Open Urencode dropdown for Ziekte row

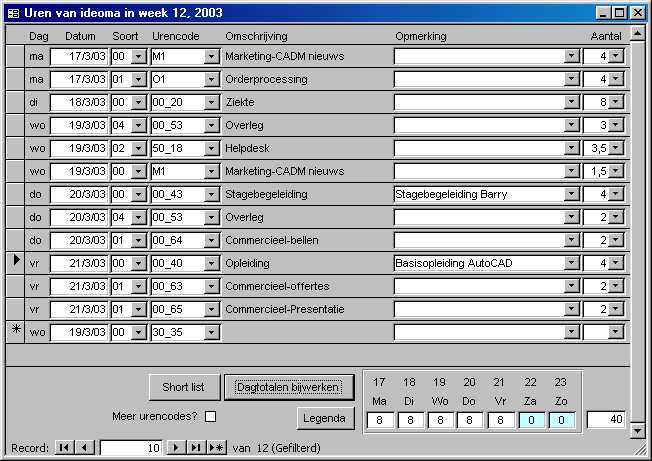point(212,102)
